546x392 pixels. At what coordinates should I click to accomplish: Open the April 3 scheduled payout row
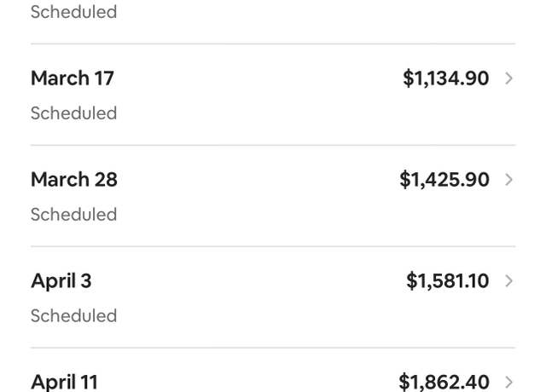(x=273, y=297)
